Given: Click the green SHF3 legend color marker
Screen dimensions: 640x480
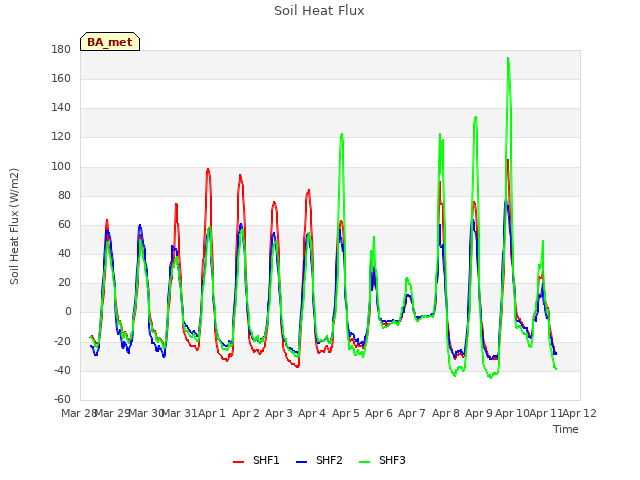Looking at the screenshot, I should 364,462.
